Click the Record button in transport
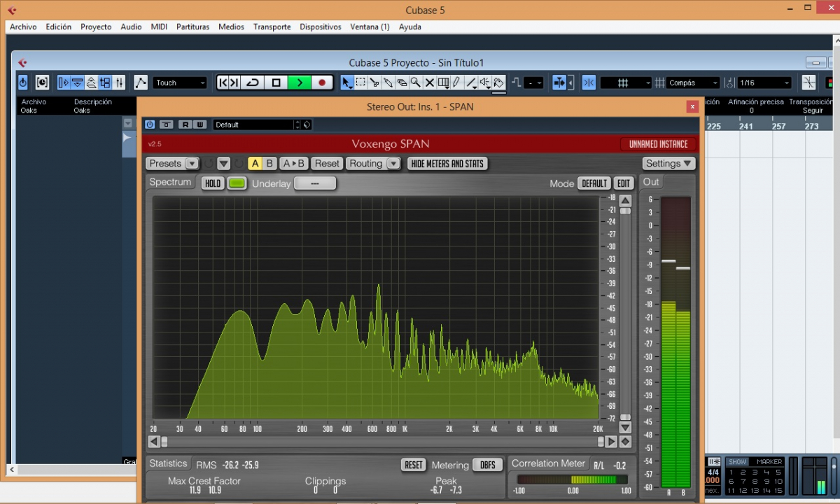 click(322, 83)
